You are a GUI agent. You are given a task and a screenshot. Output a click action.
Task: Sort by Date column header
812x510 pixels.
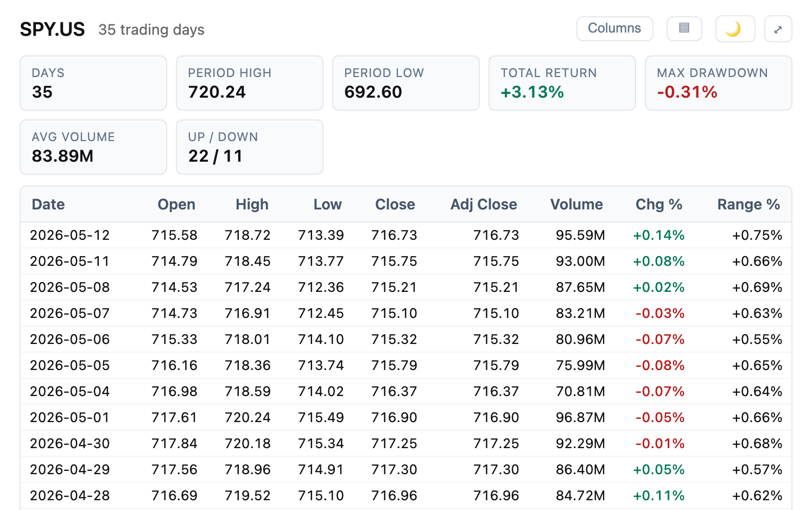coord(48,204)
